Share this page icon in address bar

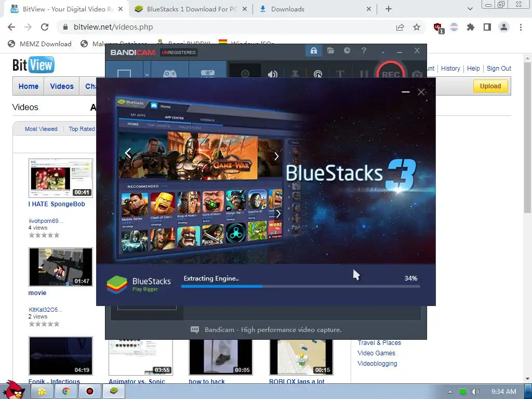(x=400, y=27)
